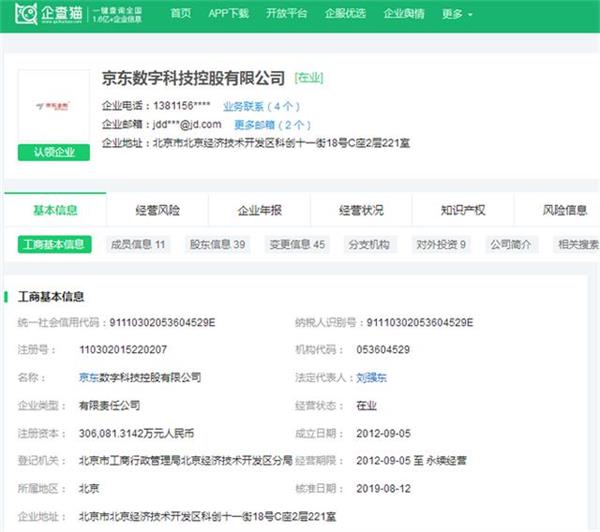Open the APP下载 menu item
This screenshot has width=600, height=532.
[x=229, y=14]
